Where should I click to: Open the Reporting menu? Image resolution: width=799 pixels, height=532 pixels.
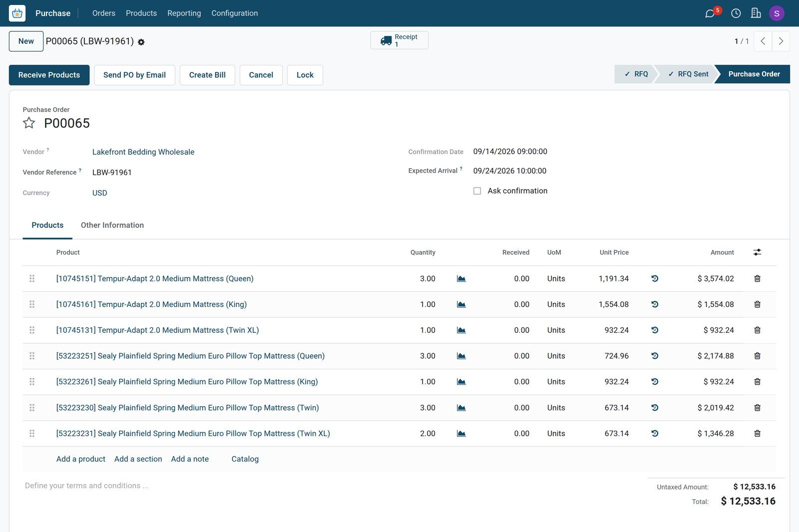coord(184,13)
